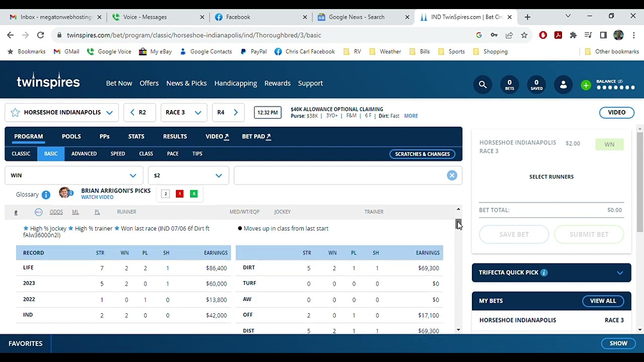
Task: Select pick number 2 box
Action: click(x=166, y=194)
